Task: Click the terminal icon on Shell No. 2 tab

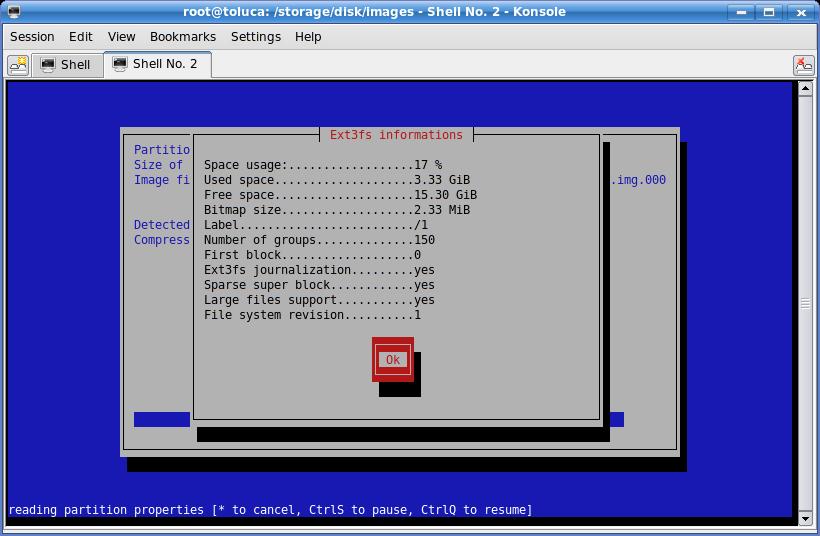Action: [120, 64]
